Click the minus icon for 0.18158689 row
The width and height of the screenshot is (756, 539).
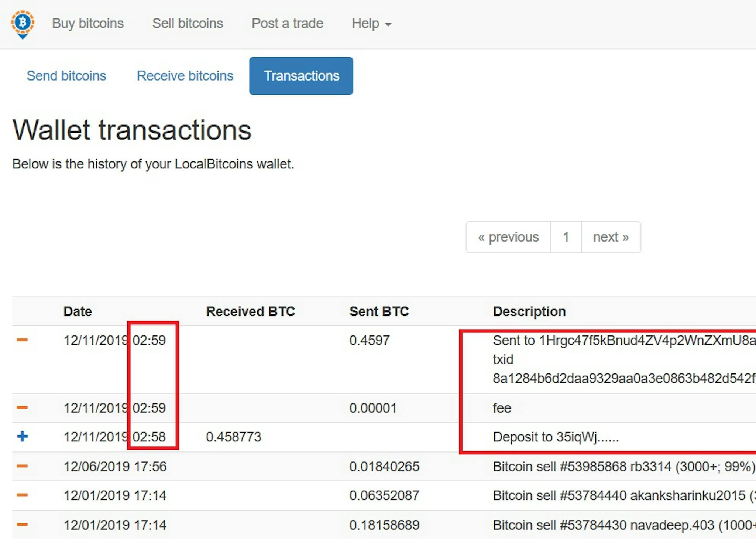(22, 525)
